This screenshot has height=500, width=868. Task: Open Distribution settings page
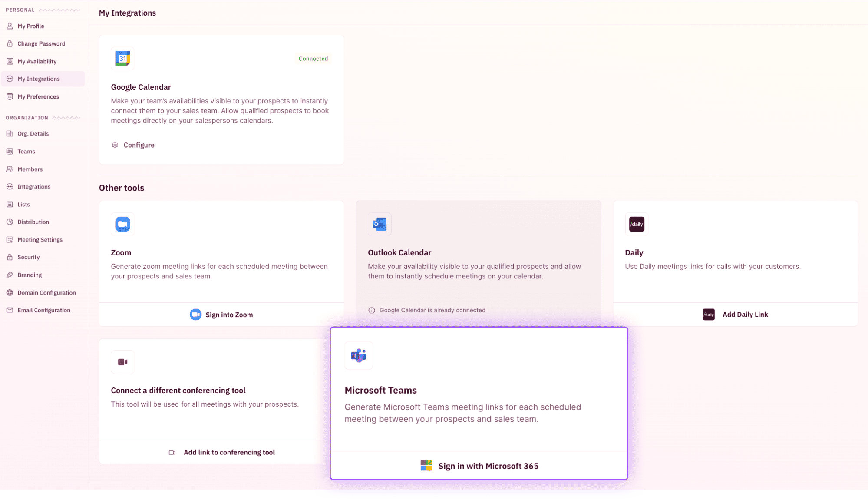coord(33,222)
